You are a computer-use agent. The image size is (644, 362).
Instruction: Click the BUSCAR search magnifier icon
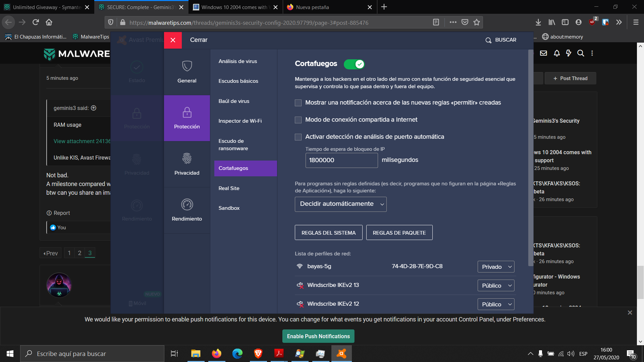pyautogui.click(x=488, y=40)
